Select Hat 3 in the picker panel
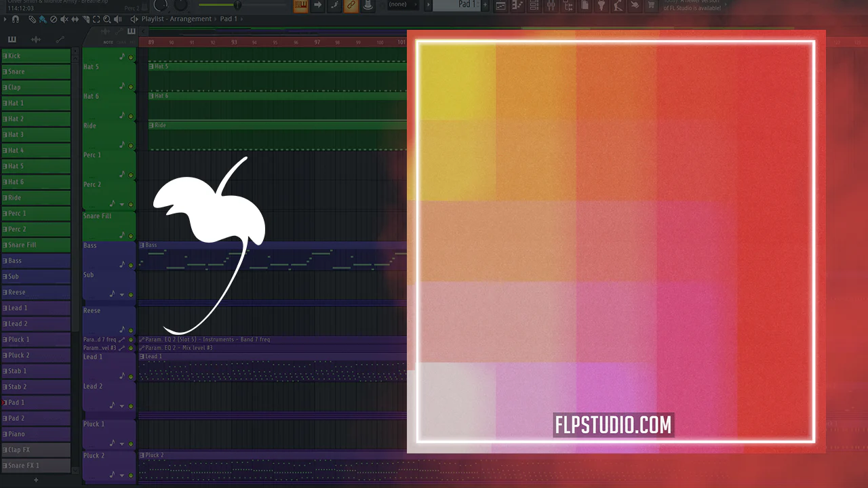This screenshot has width=868, height=488. tap(36, 134)
